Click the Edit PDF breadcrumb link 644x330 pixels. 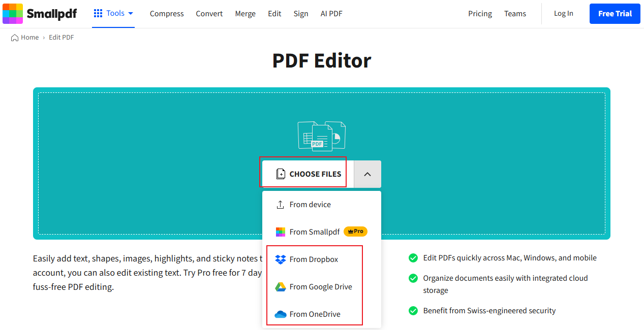(x=61, y=37)
